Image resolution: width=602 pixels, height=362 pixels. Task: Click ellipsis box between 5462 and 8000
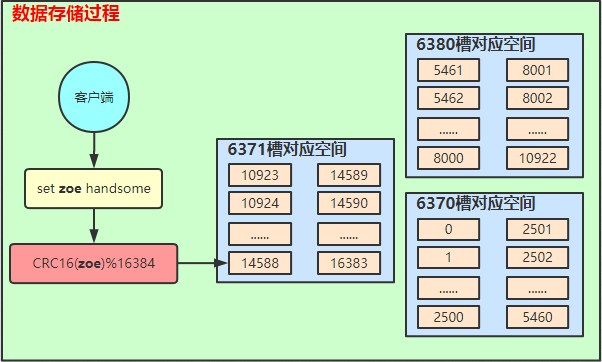pos(448,129)
